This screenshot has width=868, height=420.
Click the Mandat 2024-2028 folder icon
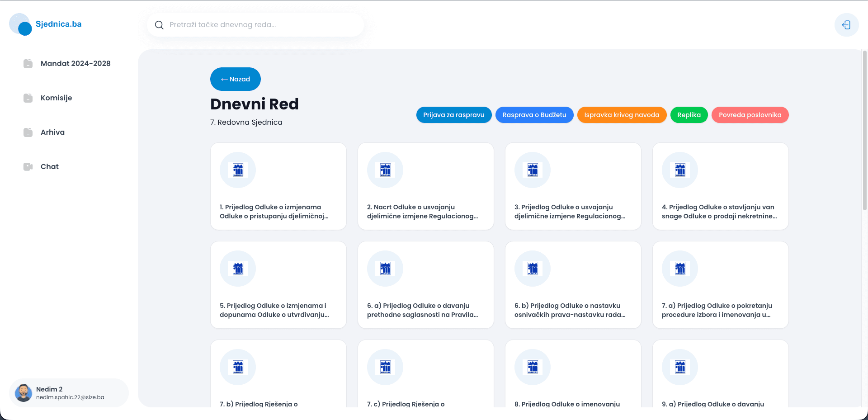[x=28, y=64]
